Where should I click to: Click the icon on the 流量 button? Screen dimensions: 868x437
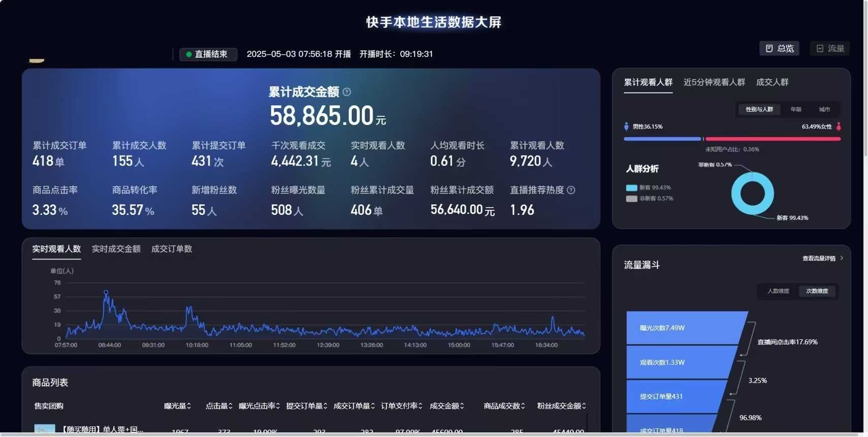click(820, 48)
